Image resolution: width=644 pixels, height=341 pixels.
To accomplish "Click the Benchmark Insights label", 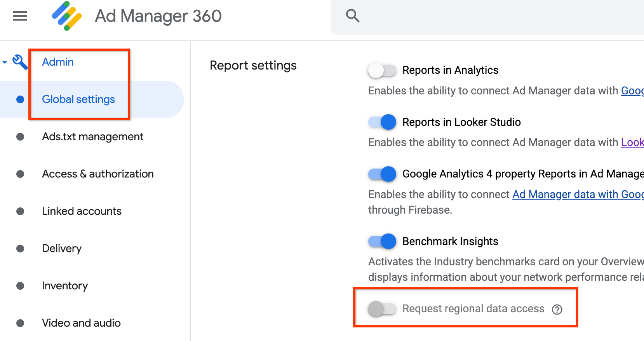I will point(451,241).
